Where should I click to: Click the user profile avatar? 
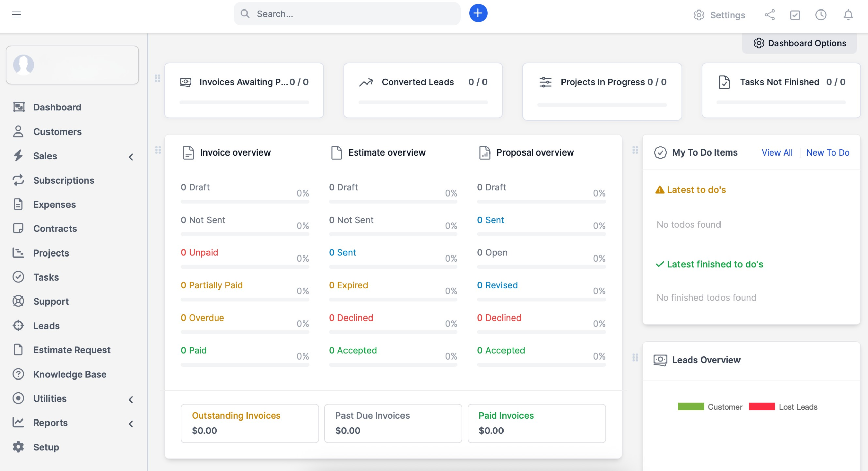[23, 64]
